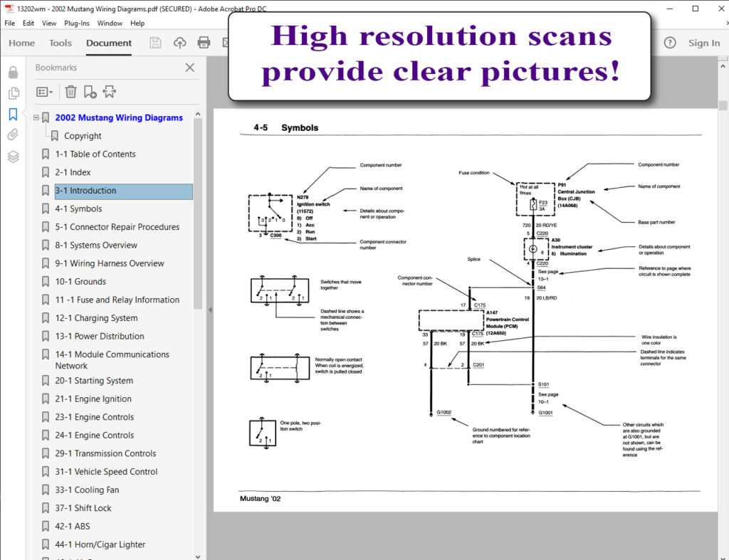Screen dimensions: 729x560
Task: Collapse the 2002 Mustang Wiring Diagrams tree
Action: [x=36, y=117]
